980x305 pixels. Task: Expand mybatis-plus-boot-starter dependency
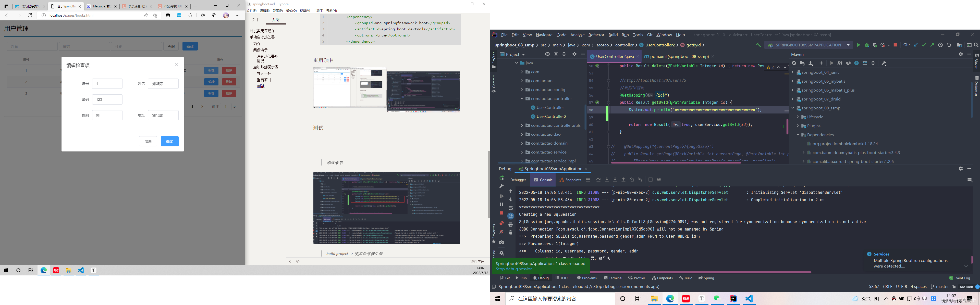(803, 152)
